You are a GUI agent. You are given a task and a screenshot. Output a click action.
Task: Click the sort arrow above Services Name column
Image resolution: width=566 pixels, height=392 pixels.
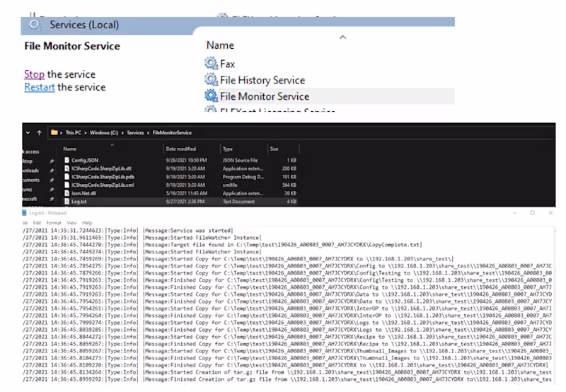(x=343, y=38)
